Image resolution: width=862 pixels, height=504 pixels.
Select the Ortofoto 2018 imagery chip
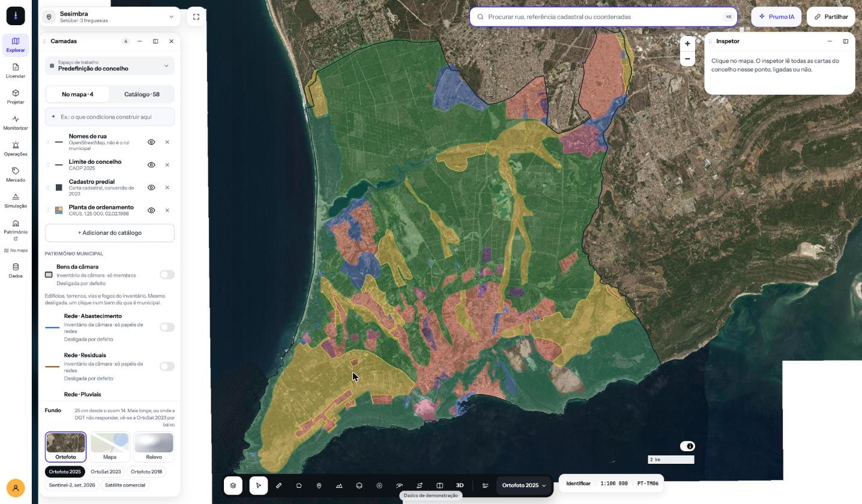[146, 472]
